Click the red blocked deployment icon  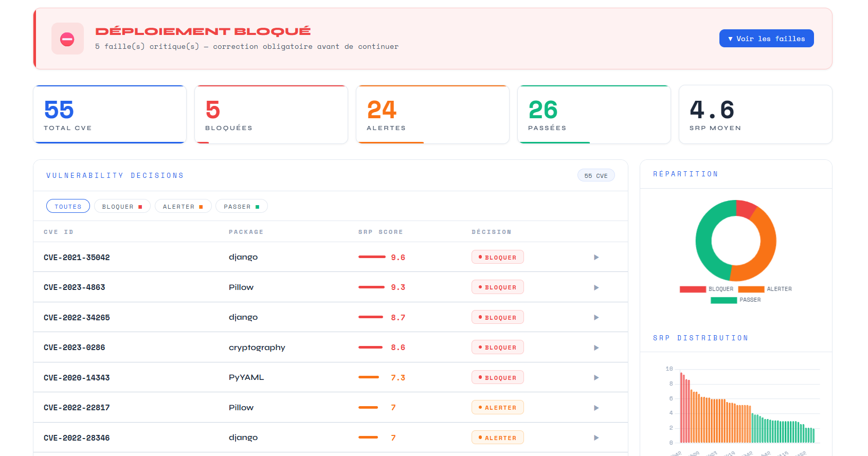67,39
